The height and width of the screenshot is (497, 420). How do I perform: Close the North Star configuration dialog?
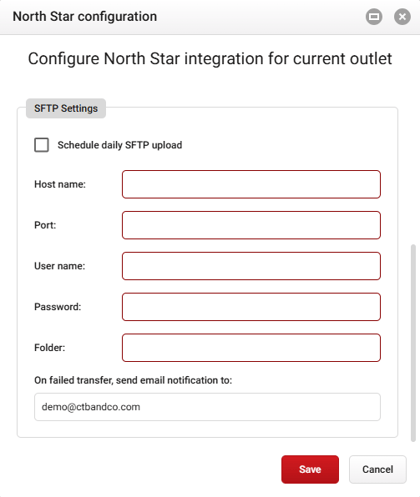[x=402, y=17]
